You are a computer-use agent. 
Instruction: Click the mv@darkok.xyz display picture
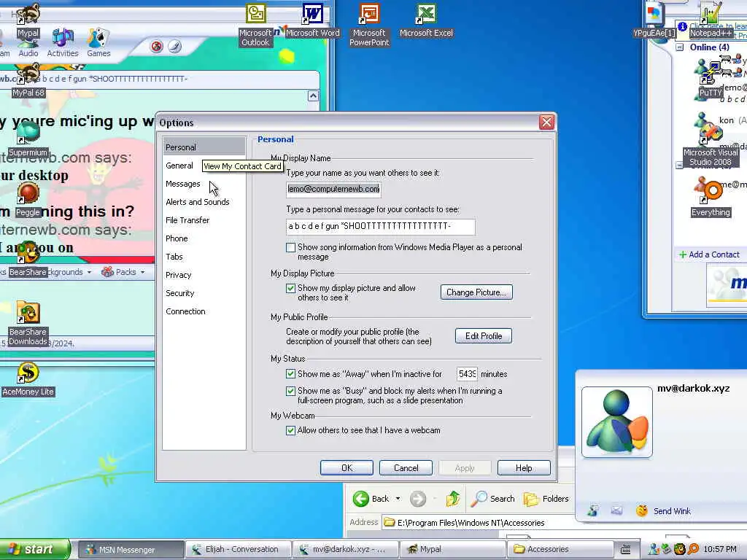[617, 421]
